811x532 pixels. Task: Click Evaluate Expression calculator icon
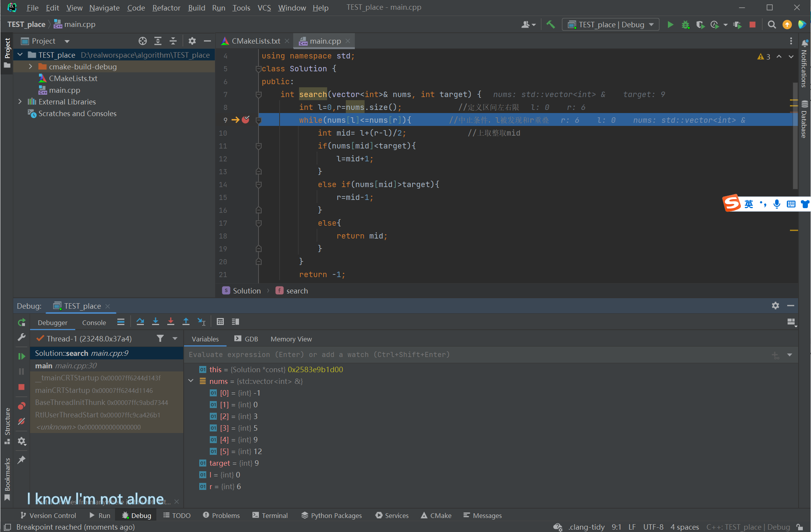coord(220,322)
